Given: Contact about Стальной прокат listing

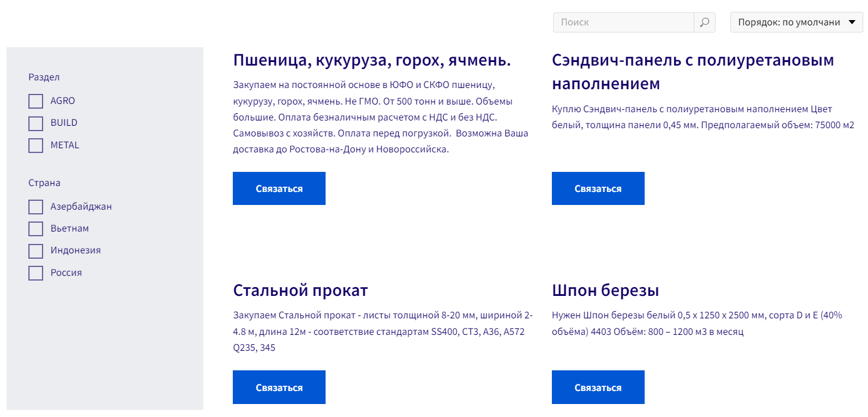Looking at the screenshot, I should (x=279, y=387).
